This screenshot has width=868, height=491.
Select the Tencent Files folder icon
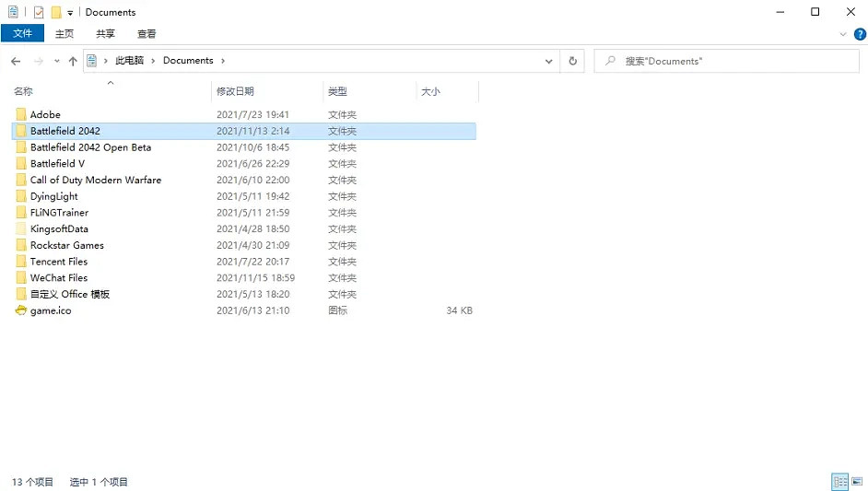click(21, 262)
